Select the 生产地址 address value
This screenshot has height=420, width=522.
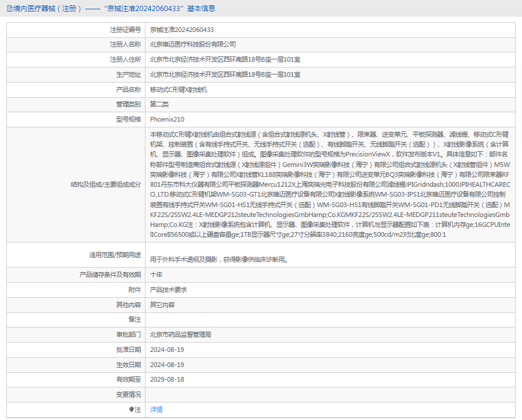tap(225, 74)
